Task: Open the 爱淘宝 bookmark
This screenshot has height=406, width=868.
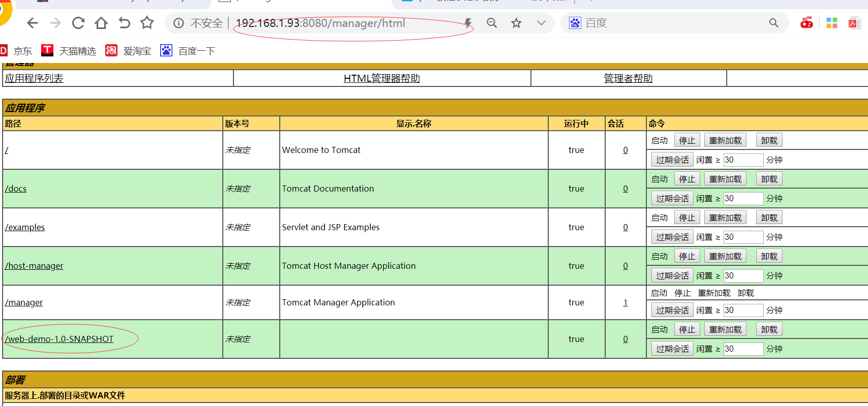Action: pyautogui.click(x=128, y=51)
